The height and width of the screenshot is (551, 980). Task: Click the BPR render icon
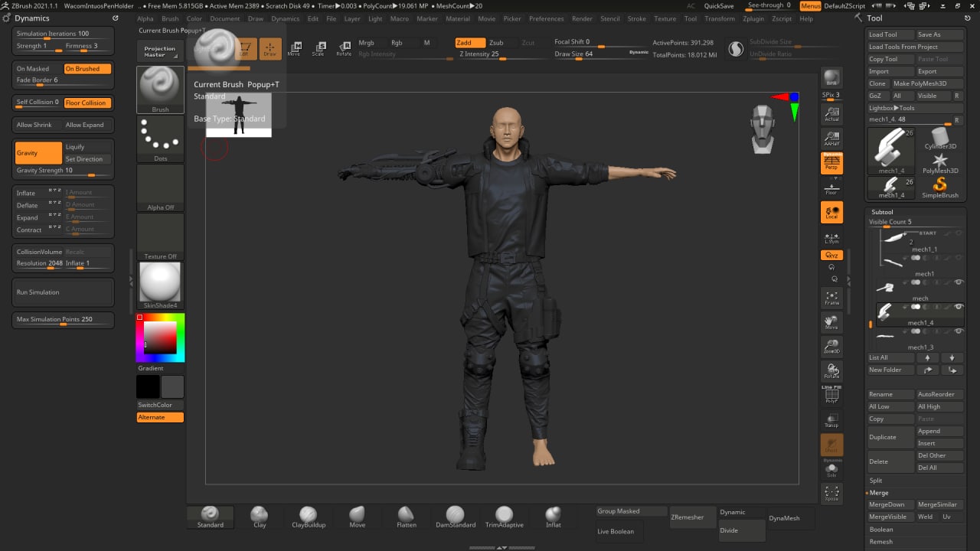831,78
